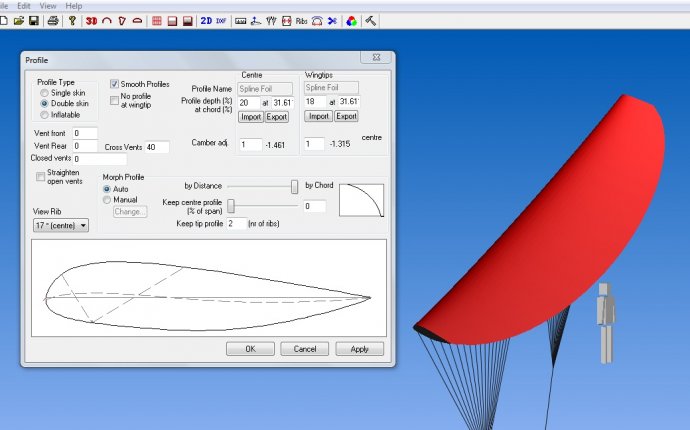Toggle Smooth Profiles checkbox
Screen dimensions: 690x430
coord(114,84)
